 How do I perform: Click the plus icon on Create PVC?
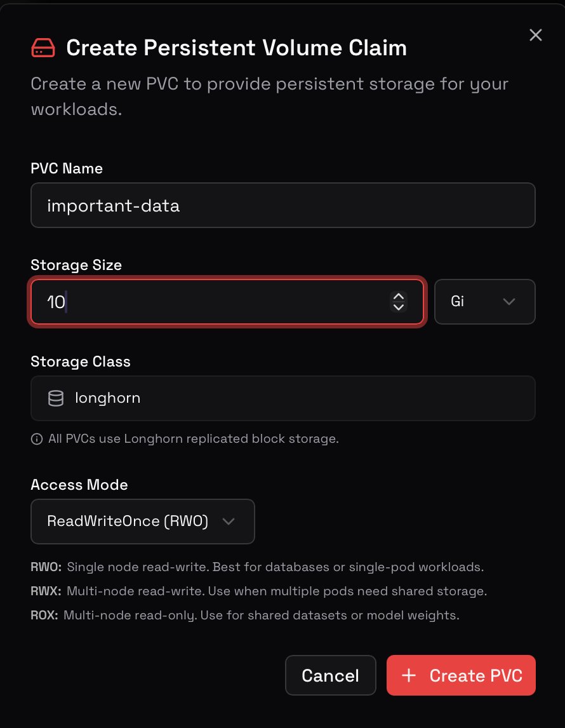(409, 675)
